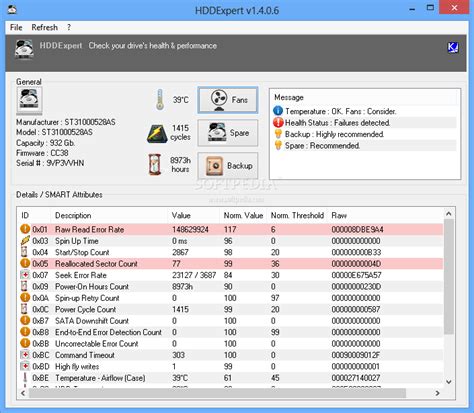Image resolution: width=474 pixels, height=413 pixels.
Task: Click the vertical scrollbar up arrow
Action: [x=449, y=214]
